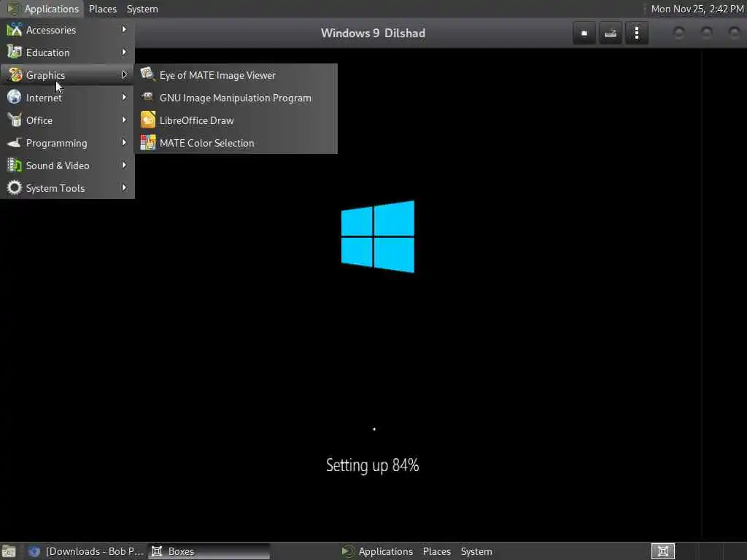The width and height of the screenshot is (747, 560).
Task: Expand the Graphics submenu arrow
Action: [124, 75]
